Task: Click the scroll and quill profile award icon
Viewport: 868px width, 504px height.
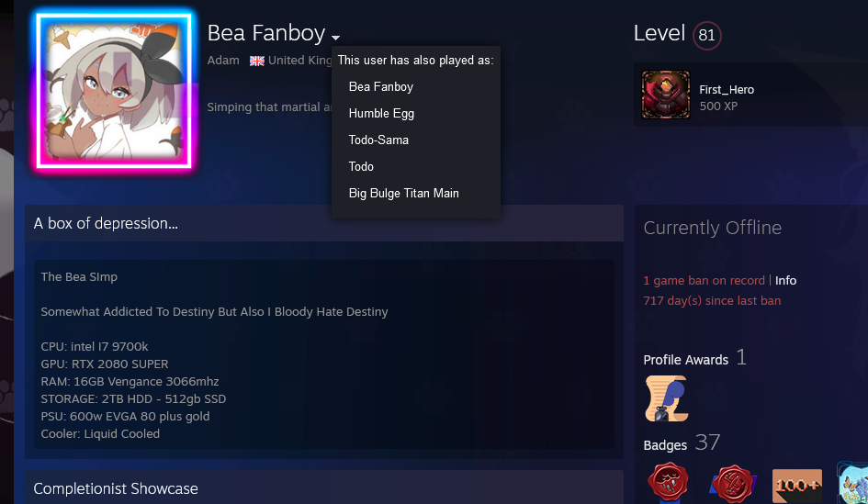Action: (667, 398)
